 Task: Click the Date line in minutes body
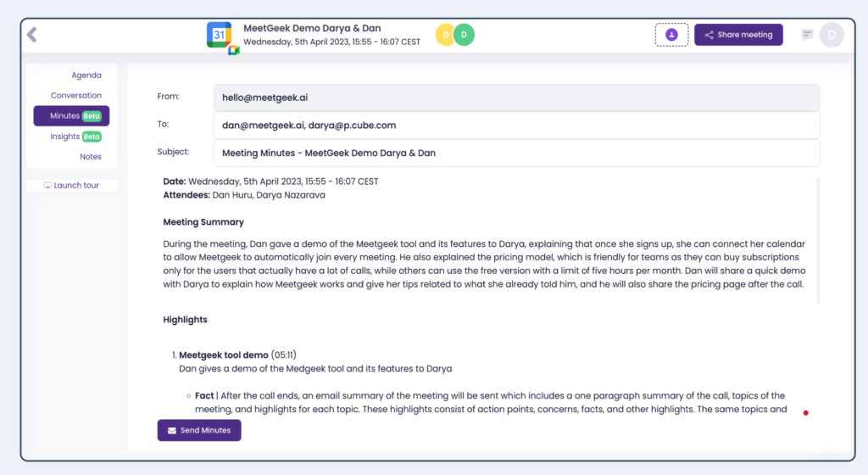click(270, 182)
